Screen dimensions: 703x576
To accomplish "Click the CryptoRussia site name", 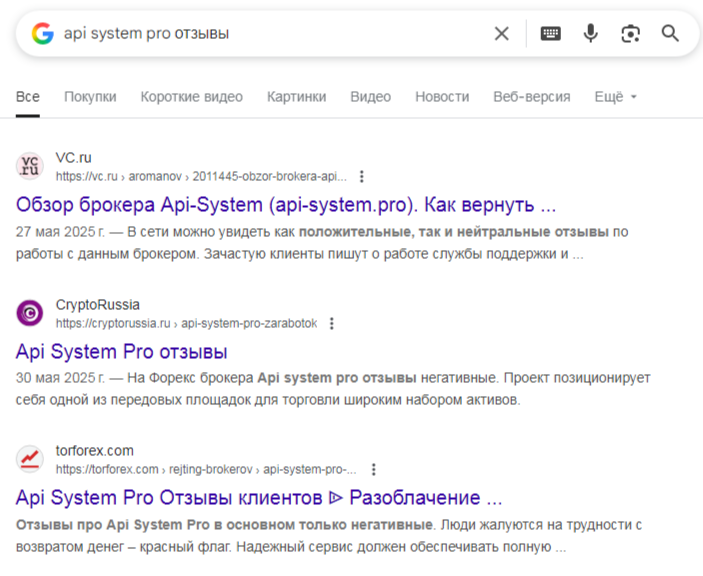I will tap(98, 305).
